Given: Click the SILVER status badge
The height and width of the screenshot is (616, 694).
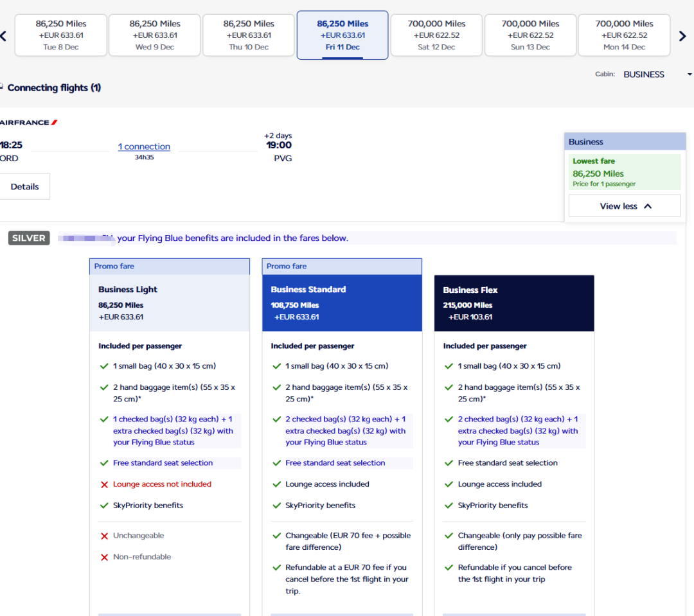Looking at the screenshot, I should pos(29,238).
